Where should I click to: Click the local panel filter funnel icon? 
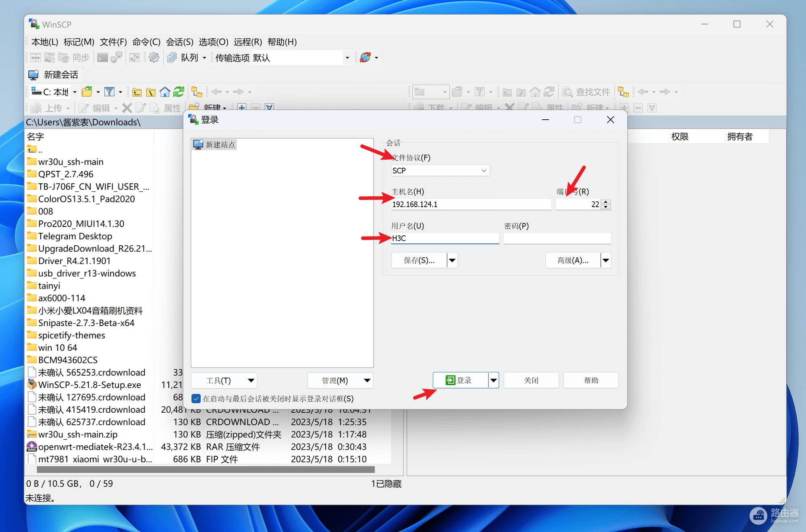109,92
